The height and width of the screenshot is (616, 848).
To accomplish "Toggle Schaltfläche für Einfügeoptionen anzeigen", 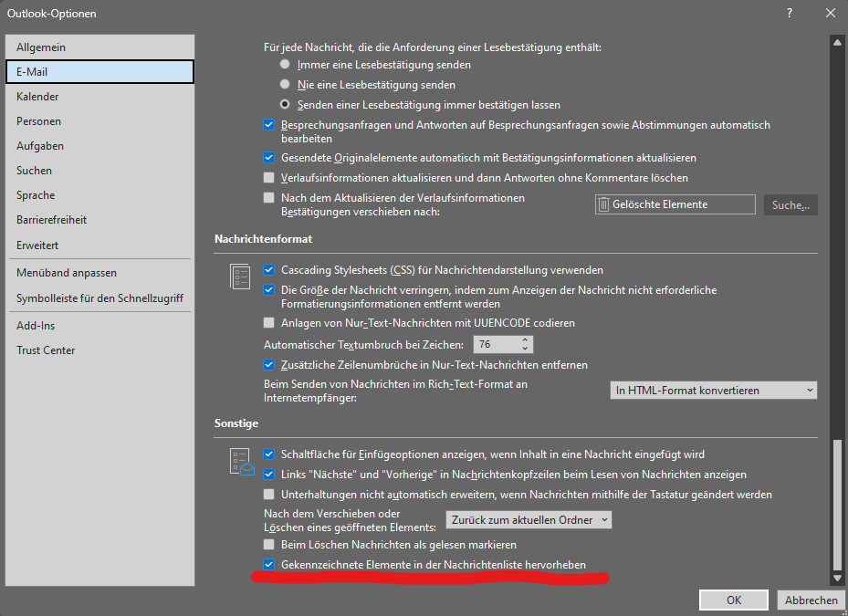I will tap(268, 454).
